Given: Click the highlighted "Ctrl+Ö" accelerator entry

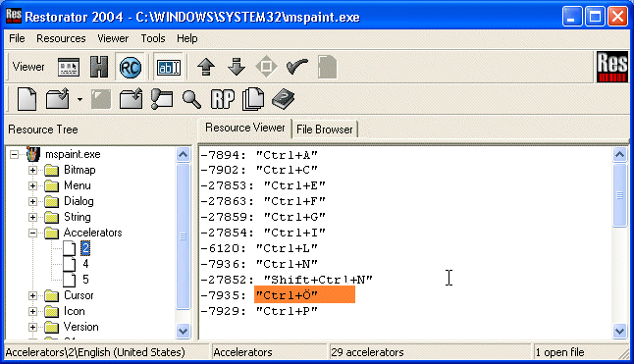Looking at the screenshot, I should click(304, 295).
